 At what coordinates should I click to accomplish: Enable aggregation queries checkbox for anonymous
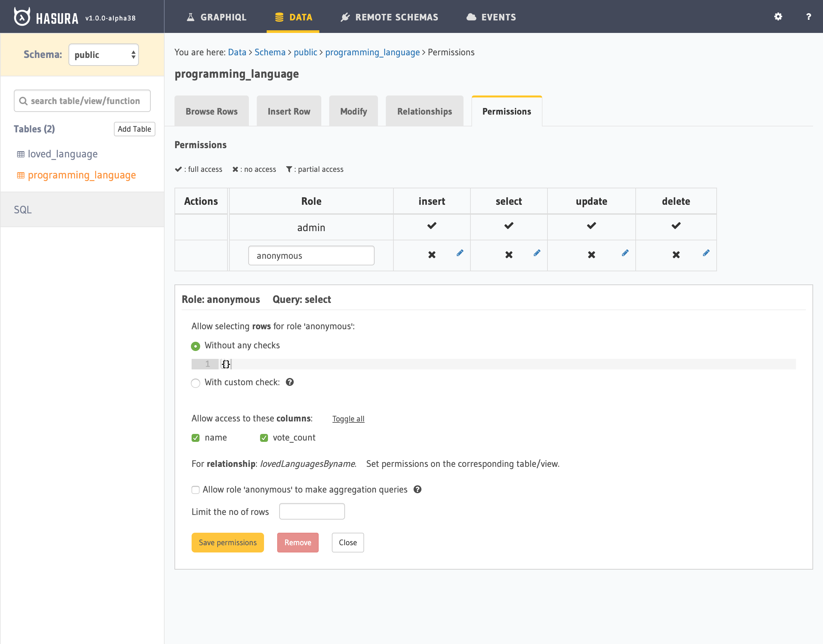point(195,490)
